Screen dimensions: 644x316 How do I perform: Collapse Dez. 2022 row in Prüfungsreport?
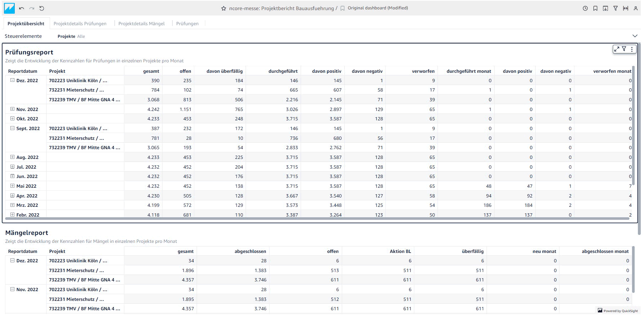pos(12,80)
